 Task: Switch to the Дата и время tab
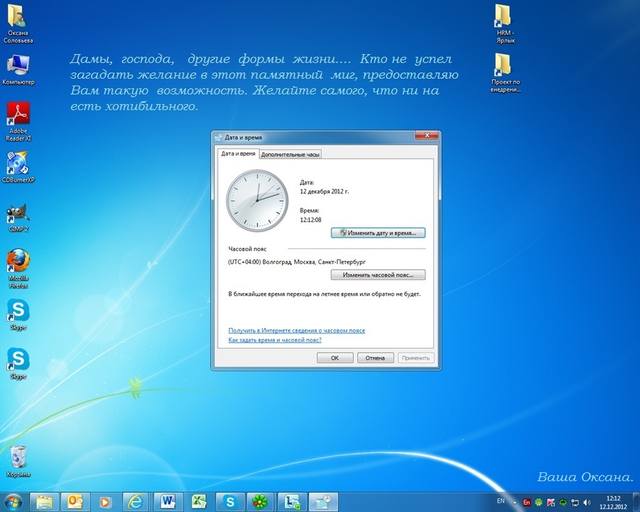pos(238,154)
